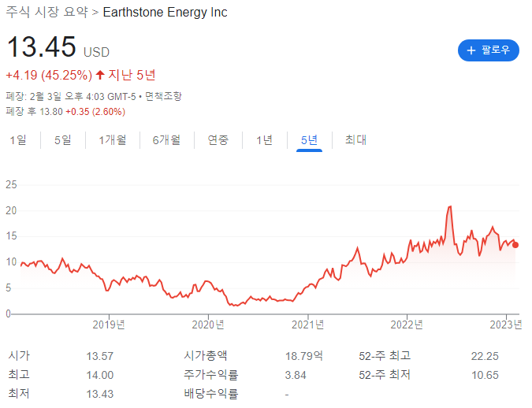The width and height of the screenshot is (532, 408).
Task: Click the after-hours price 13.80
Action: 51,112
